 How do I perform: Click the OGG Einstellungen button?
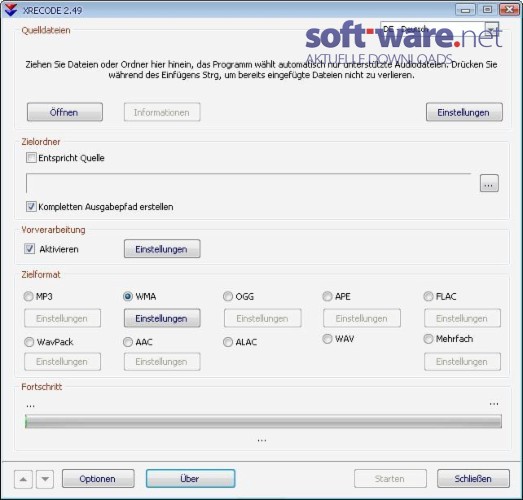(263, 318)
